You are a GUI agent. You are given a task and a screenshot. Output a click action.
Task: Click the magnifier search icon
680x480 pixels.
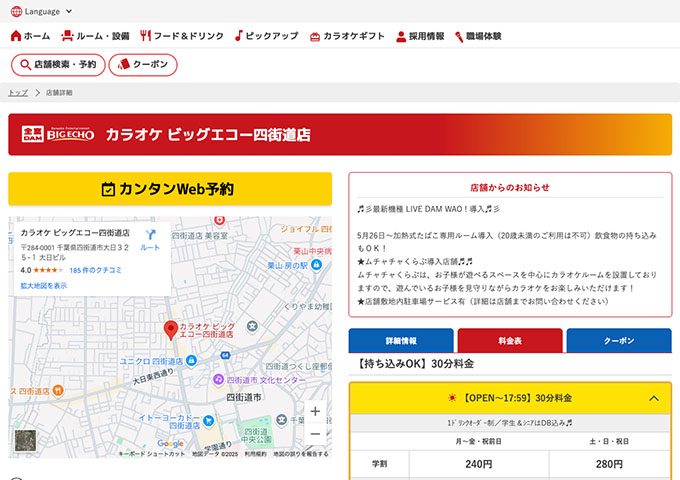(x=26, y=65)
